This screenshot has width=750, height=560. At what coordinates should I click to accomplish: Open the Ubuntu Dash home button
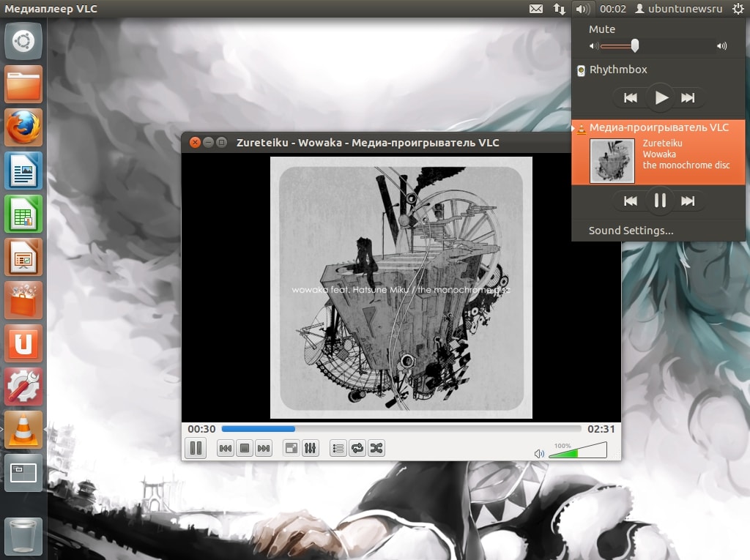(x=23, y=41)
